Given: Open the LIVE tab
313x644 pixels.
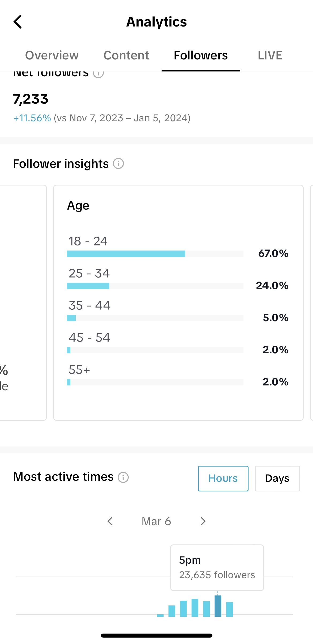Looking at the screenshot, I should [x=270, y=55].
